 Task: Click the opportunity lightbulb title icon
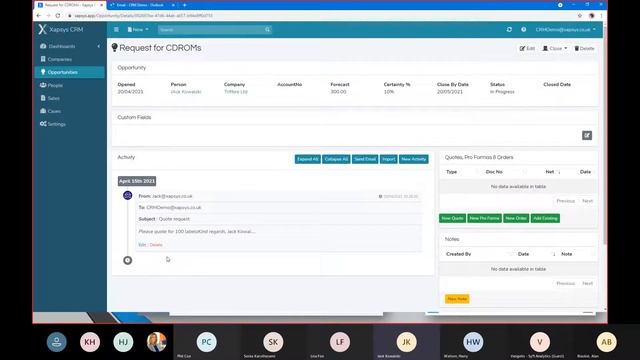[x=115, y=48]
